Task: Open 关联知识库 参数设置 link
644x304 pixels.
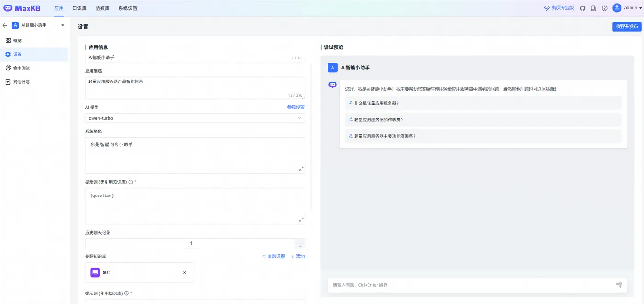Action: [x=274, y=257]
